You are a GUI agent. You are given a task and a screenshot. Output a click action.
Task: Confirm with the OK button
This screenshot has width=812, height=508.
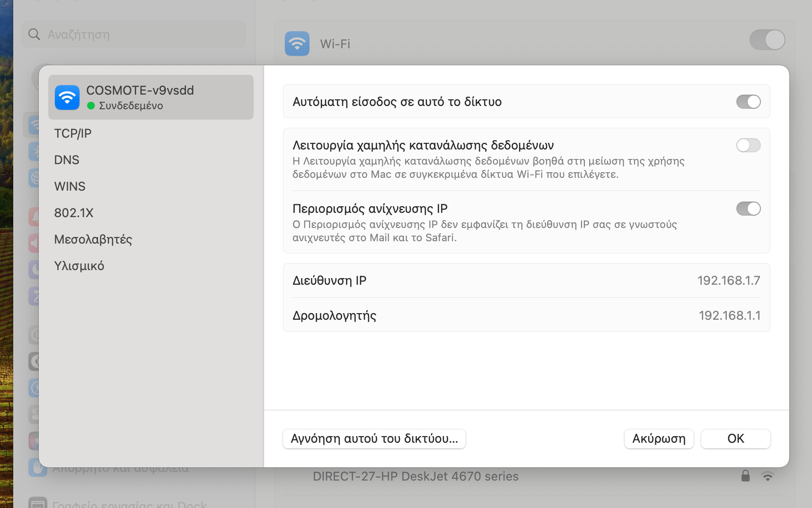point(735,439)
